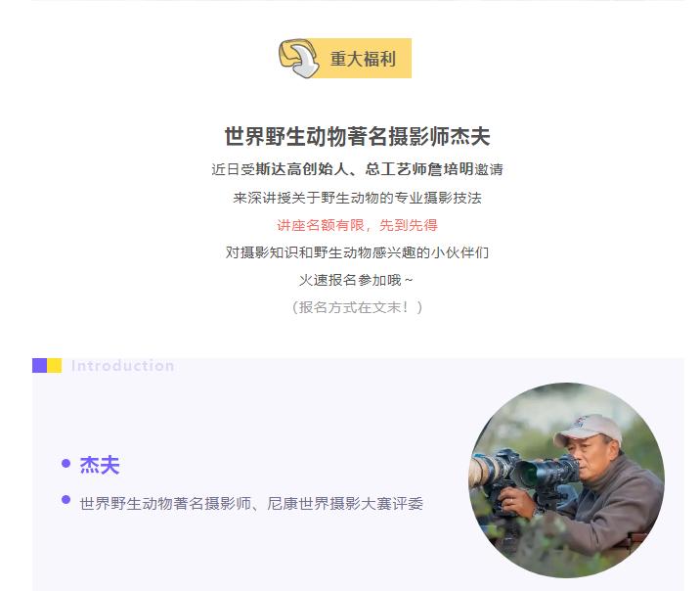Click the curved arrow icon beside 重大福利
700x591 pixels.
point(299,58)
